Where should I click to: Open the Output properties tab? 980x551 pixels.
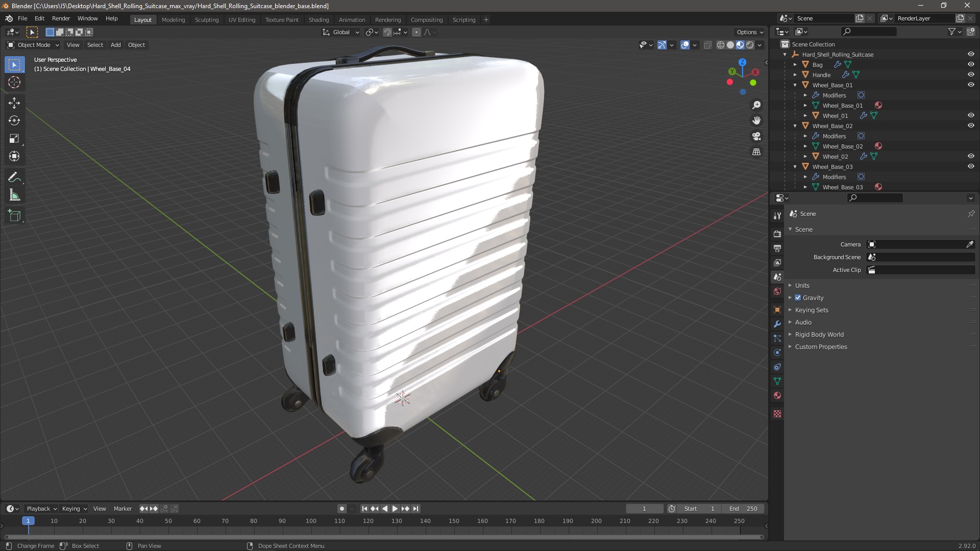777,248
